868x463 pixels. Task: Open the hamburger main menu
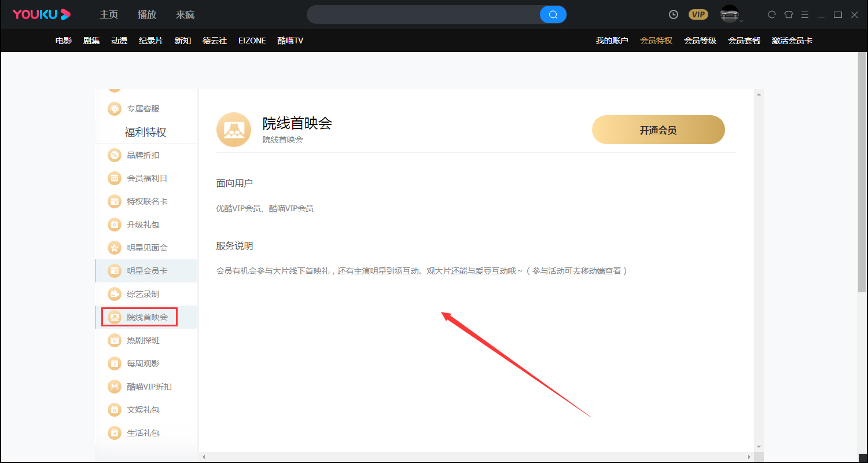(805, 14)
